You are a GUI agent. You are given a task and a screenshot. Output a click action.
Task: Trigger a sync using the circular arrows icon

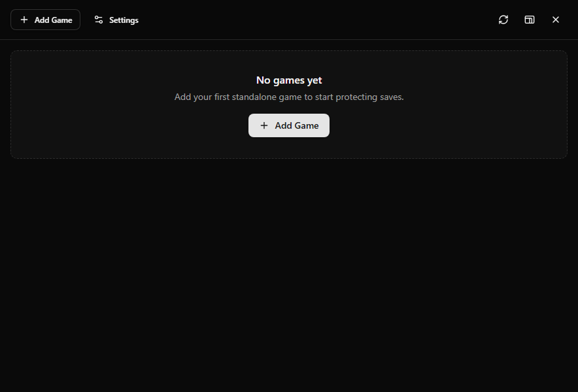503,20
